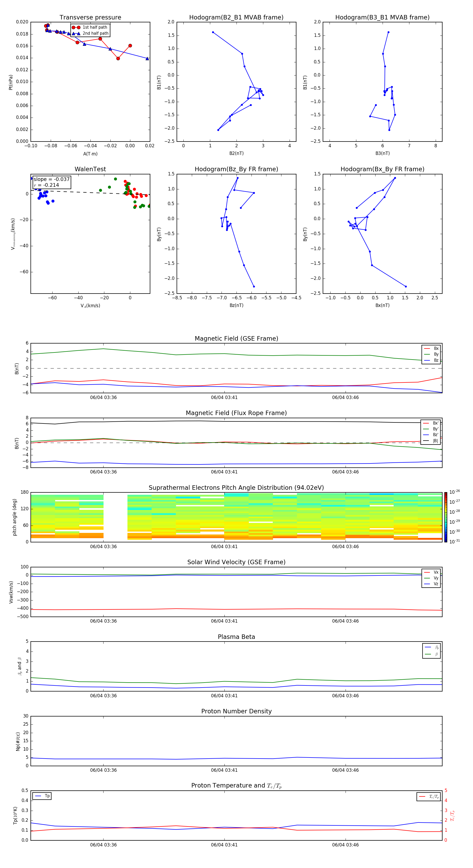Click the 'VA(km/s)' x-axis label

tap(90, 306)
